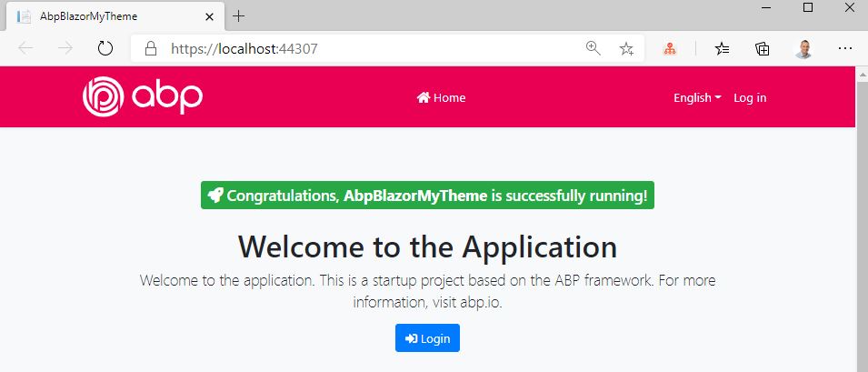Open browser Settings and more menu
Image resolution: width=868 pixels, height=372 pixels.
click(844, 49)
